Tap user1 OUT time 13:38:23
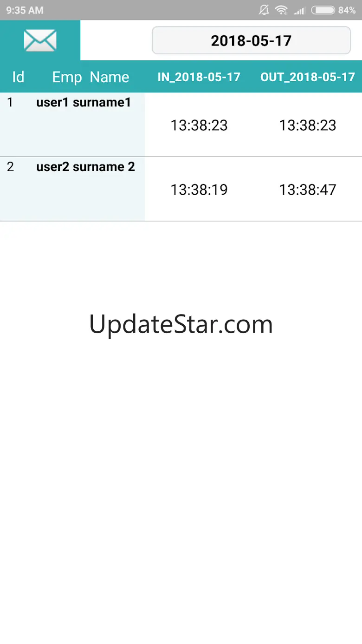Viewport: 362px width, 644px height. pyautogui.click(x=308, y=125)
